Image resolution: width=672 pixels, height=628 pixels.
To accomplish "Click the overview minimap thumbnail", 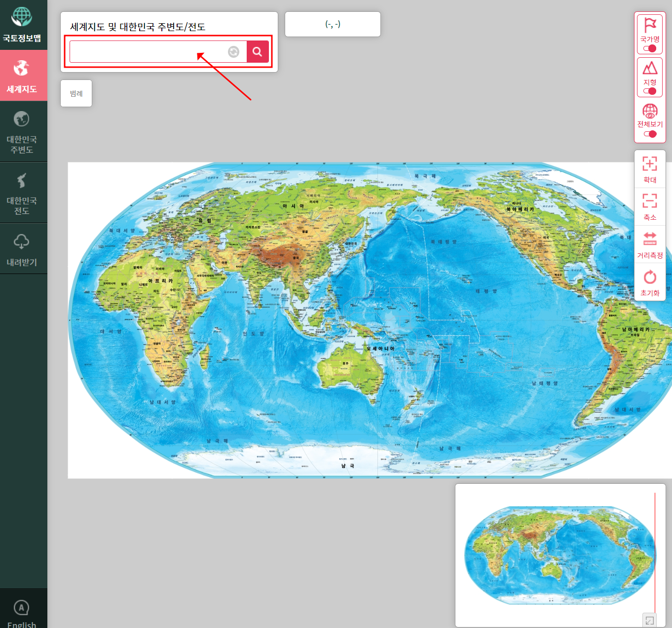I will click(560, 555).
